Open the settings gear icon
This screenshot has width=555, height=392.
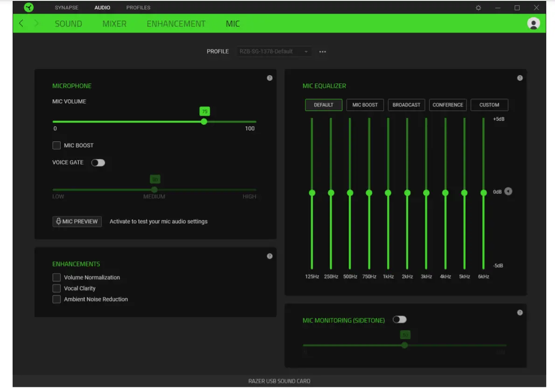[478, 8]
